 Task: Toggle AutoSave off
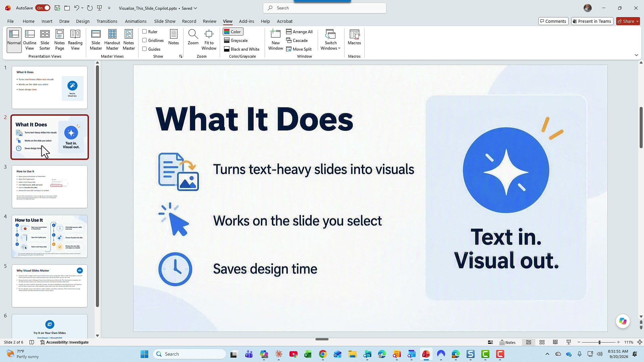point(43,8)
